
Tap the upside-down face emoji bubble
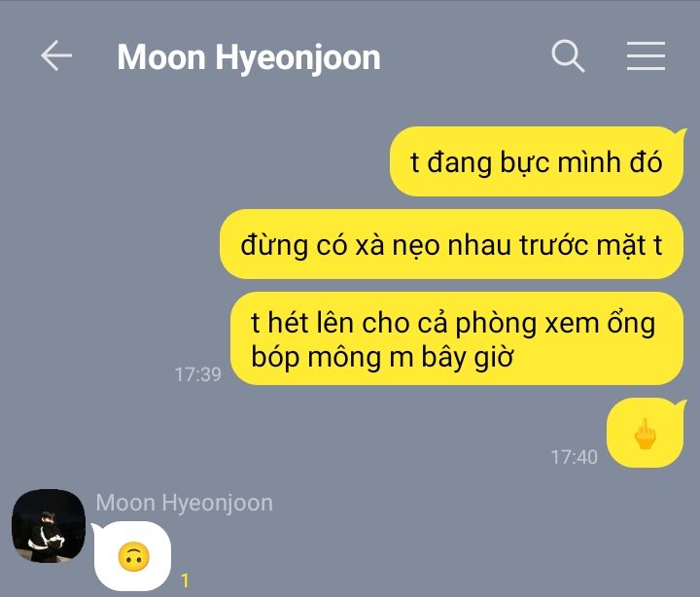[x=133, y=556]
